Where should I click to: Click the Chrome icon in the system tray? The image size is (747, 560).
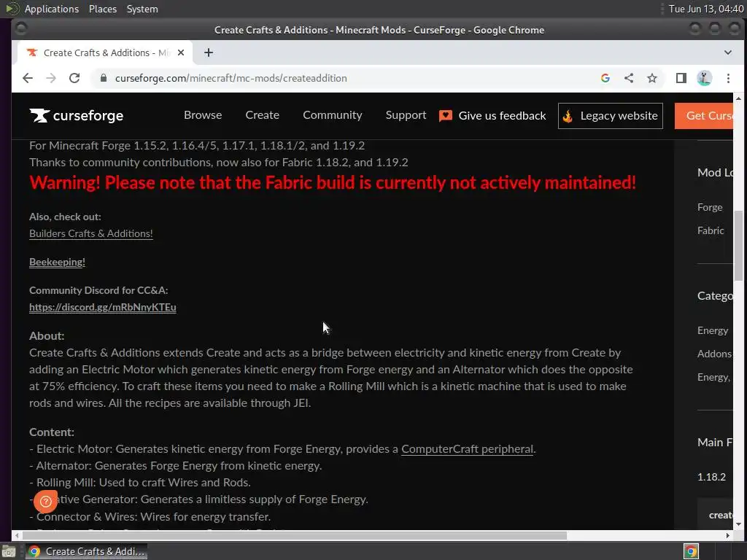[691, 551]
